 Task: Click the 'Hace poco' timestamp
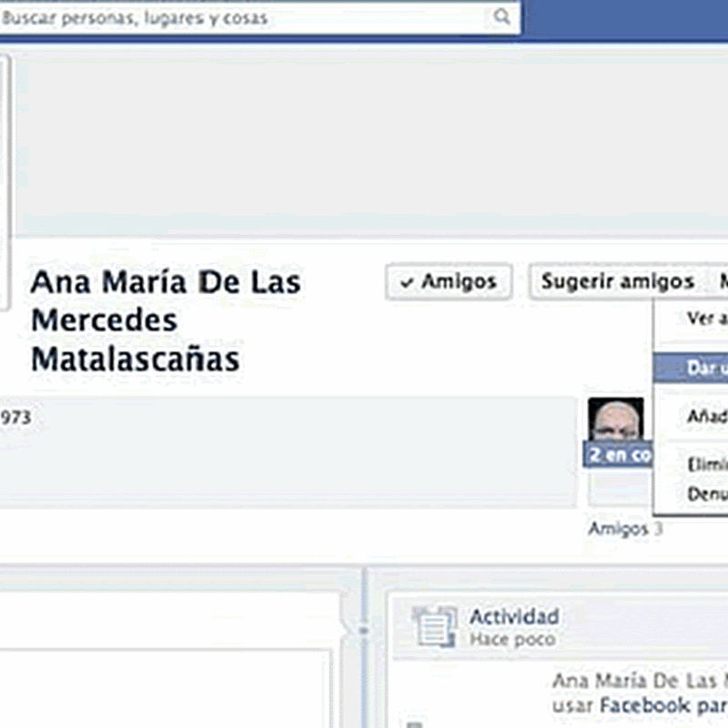[x=512, y=640]
